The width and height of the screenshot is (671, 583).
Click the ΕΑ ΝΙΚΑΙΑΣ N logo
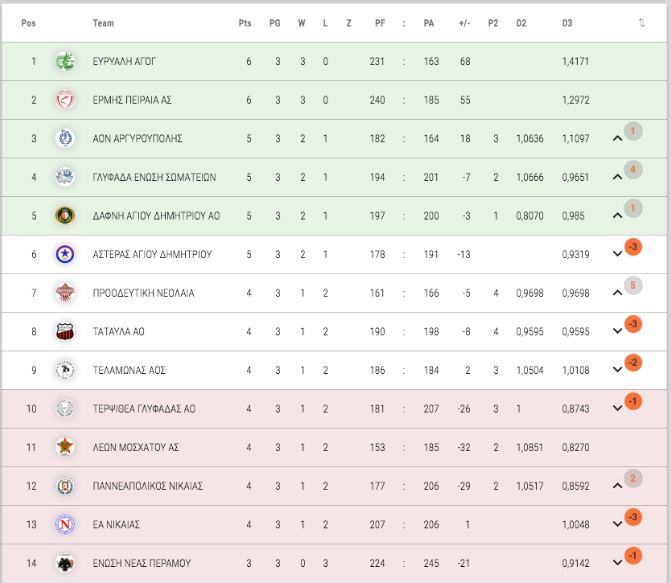(65, 524)
